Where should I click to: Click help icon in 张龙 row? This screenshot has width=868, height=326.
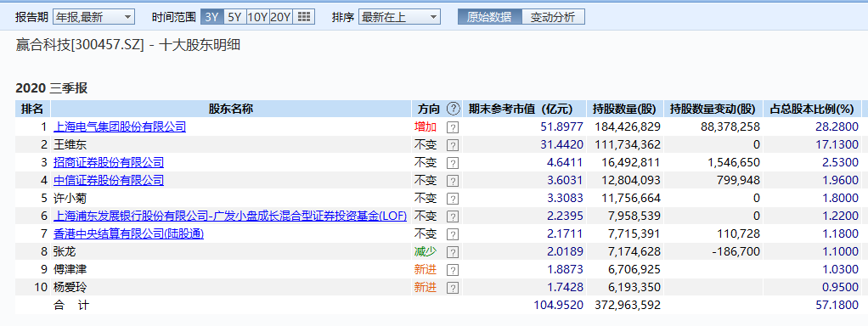pos(453,252)
